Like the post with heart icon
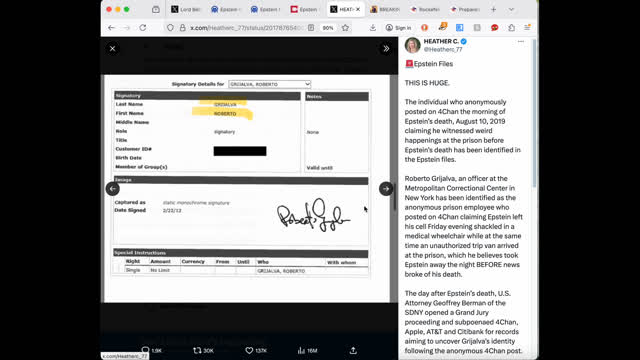 pos(249,350)
